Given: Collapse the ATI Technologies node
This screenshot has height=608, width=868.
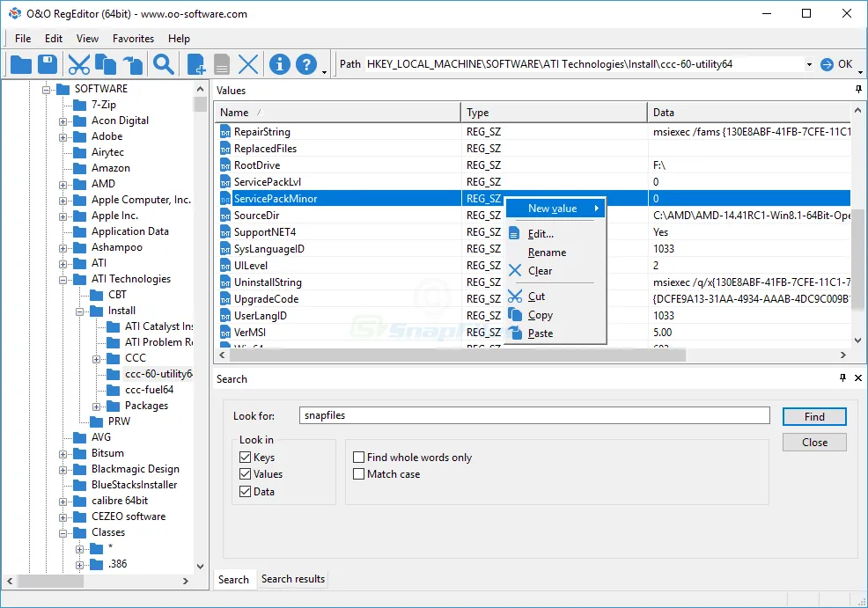Looking at the screenshot, I should point(63,280).
